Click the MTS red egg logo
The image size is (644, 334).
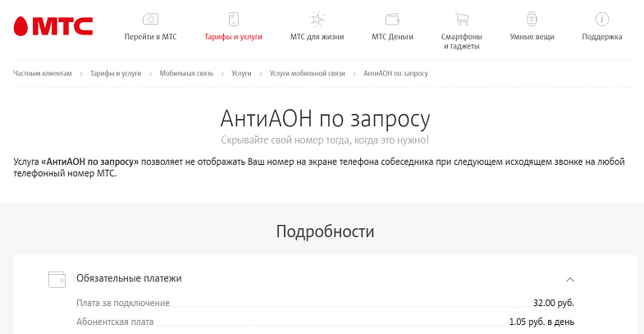tap(22, 28)
